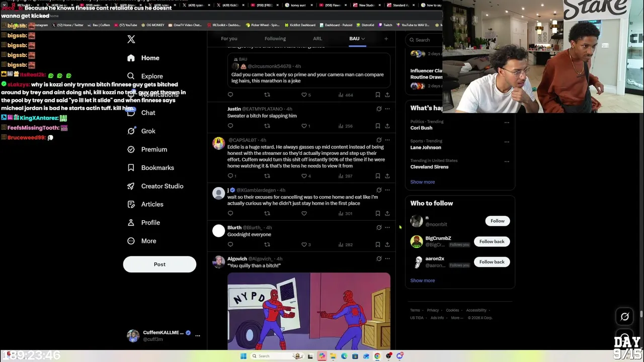This screenshot has height=362, width=644.
Task: Open options for Cori Bush trend
Action: [x=507, y=122]
